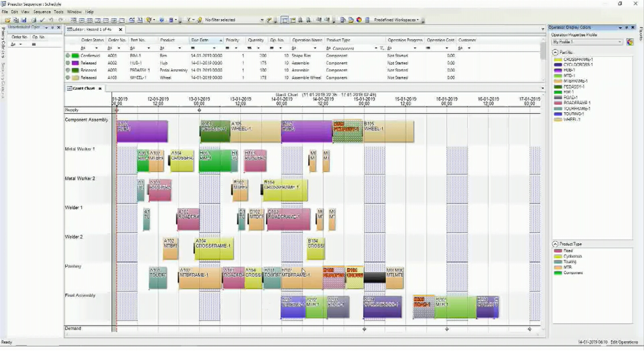Click the Quantity column header

point(256,40)
